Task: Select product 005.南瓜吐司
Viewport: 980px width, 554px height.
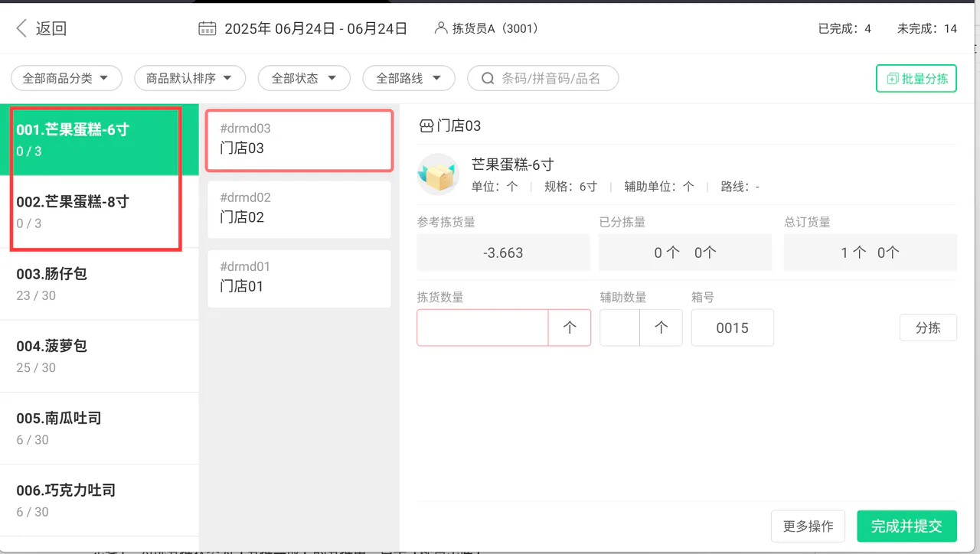Action: [100, 429]
